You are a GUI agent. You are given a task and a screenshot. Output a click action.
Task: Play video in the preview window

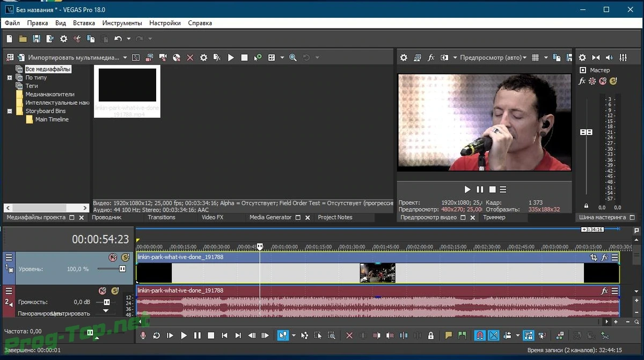(x=467, y=189)
